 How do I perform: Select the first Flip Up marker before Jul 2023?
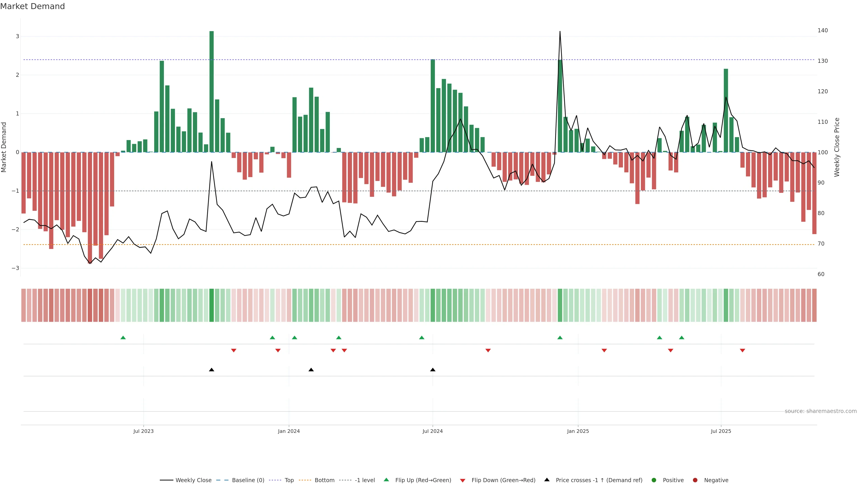(123, 338)
